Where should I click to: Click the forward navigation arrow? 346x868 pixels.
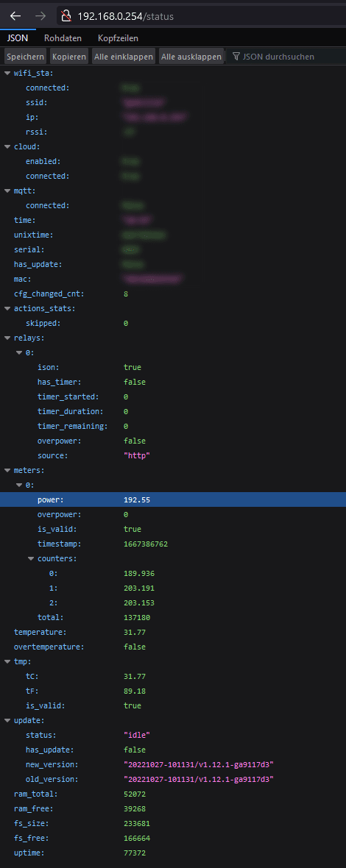click(40, 16)
